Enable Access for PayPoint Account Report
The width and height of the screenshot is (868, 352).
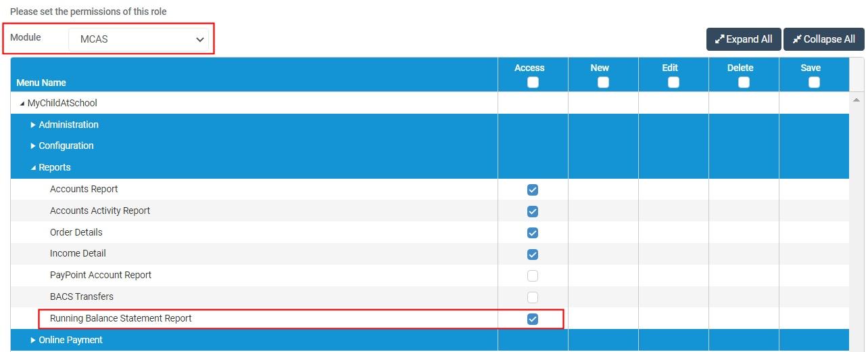533,276
